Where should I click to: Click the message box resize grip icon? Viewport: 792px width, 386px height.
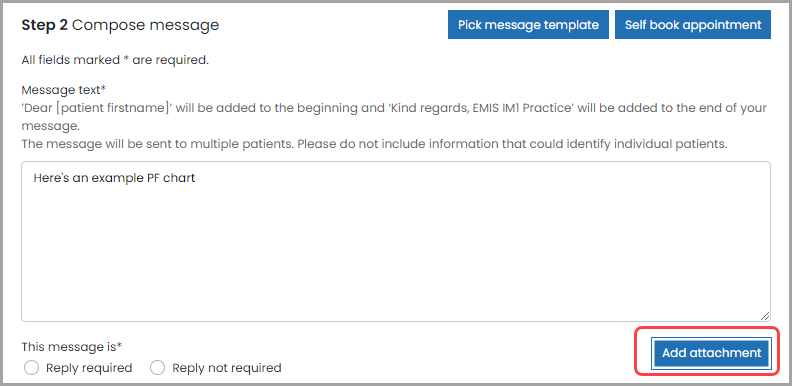pos(765,316)
